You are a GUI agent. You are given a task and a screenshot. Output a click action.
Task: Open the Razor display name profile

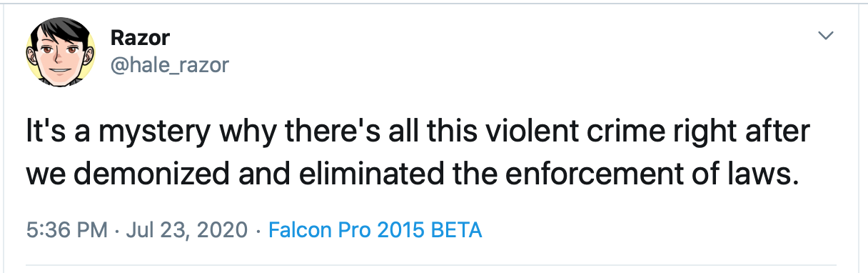[141, 38]
